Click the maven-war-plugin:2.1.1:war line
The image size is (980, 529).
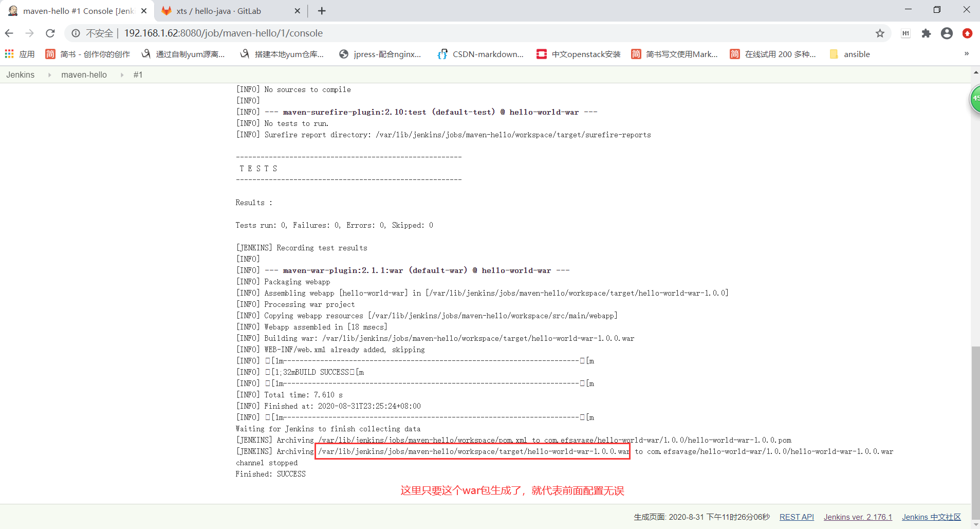(403, 270)
